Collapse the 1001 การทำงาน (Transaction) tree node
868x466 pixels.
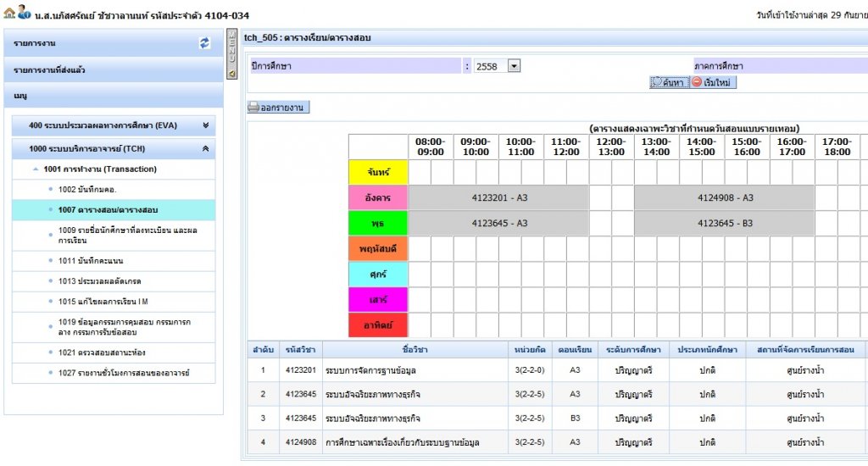pyautogui.click(x=36, y=169)
